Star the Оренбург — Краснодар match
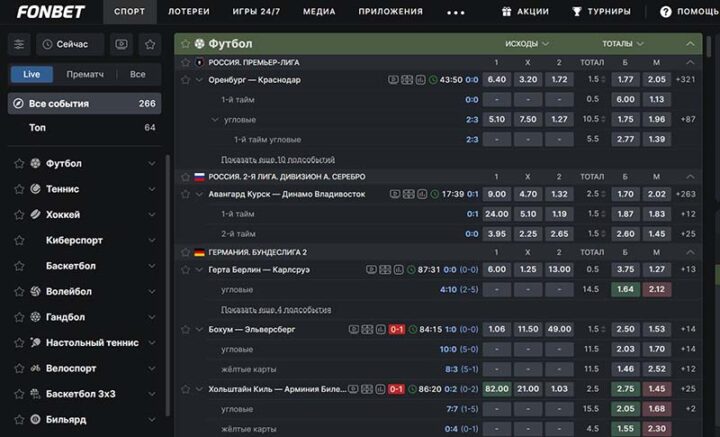The image size is (720, 437). pyautogui.click(x=185, y=80)
